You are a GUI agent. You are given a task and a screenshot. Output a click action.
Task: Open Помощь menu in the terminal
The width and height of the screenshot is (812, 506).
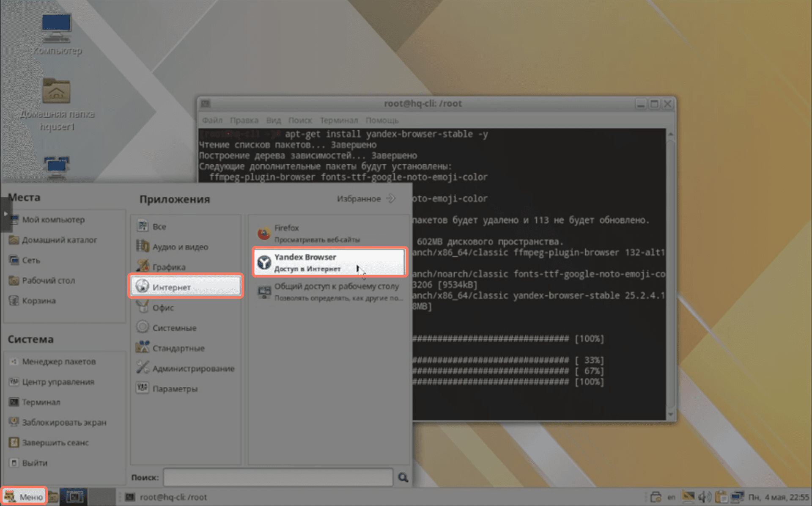click(x=382, y=120)
